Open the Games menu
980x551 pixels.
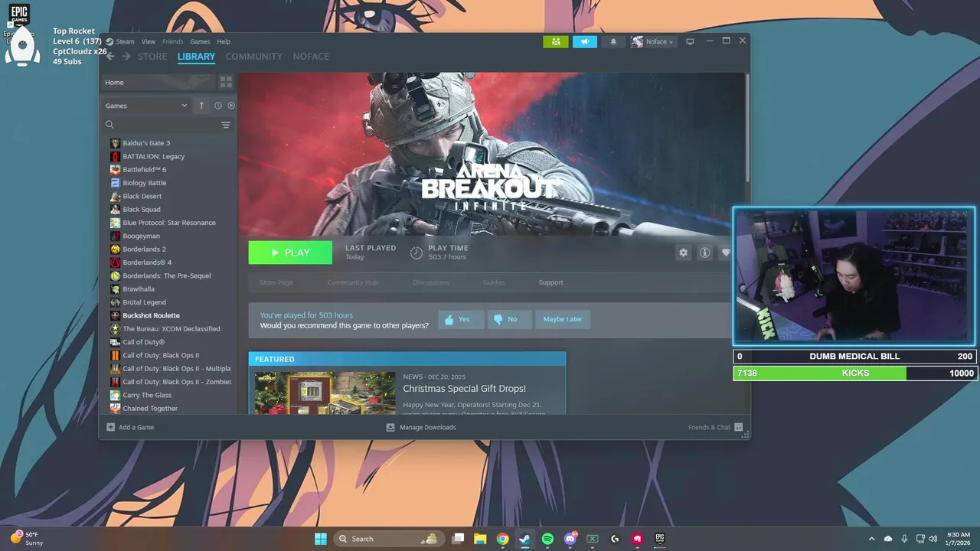click(200, 41)
